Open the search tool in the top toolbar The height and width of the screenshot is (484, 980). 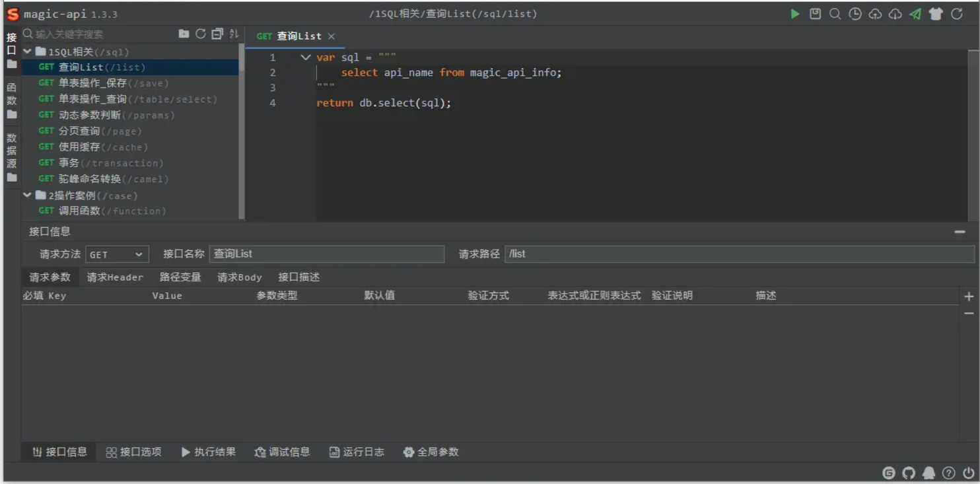click(834, 13)
